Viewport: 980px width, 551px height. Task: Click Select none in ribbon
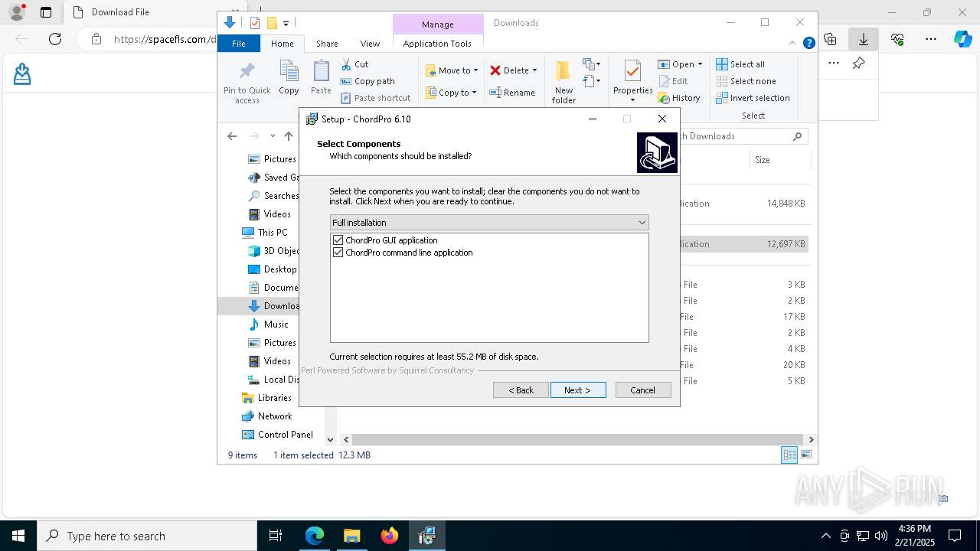click(x=746, y=81)
